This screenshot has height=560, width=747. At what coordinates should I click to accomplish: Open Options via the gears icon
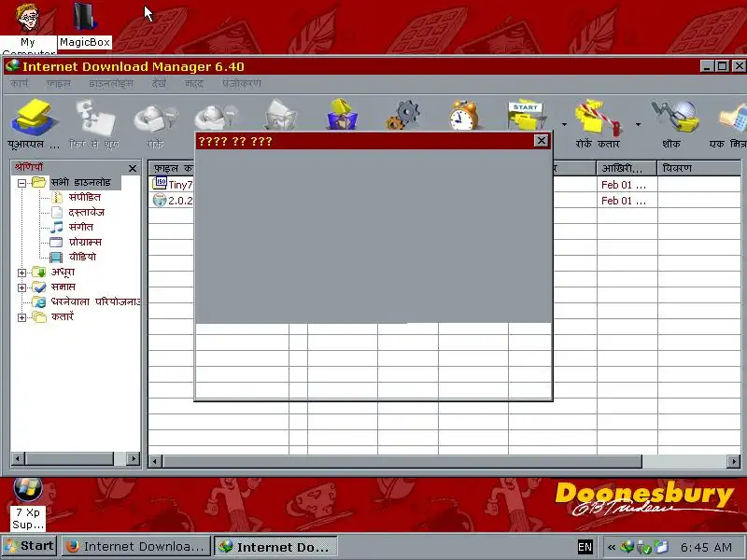pyautogui.click(x=403, y=114)
